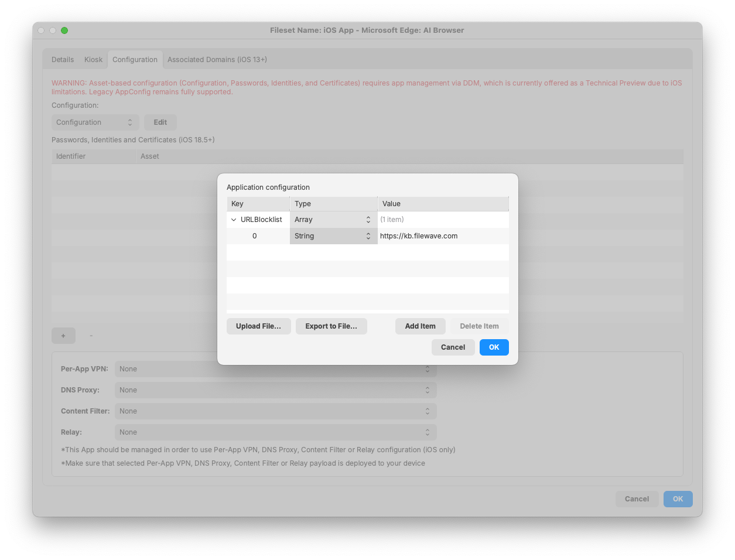Cancel the Application configuration dialog
735x560 pixels.
[453, 347]
